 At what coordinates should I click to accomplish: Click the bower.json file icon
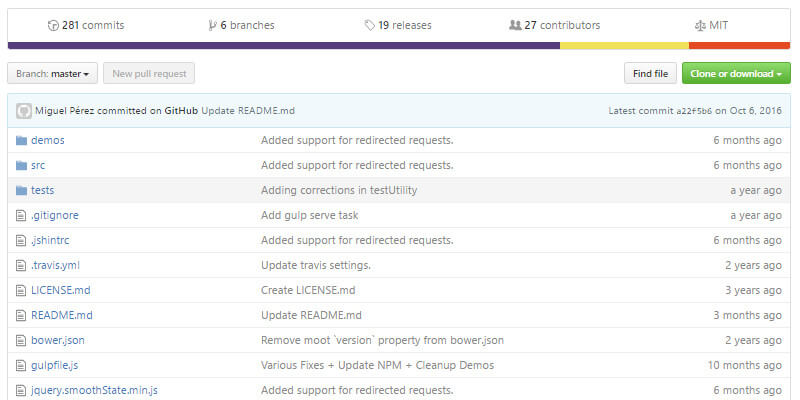point(21,340)
